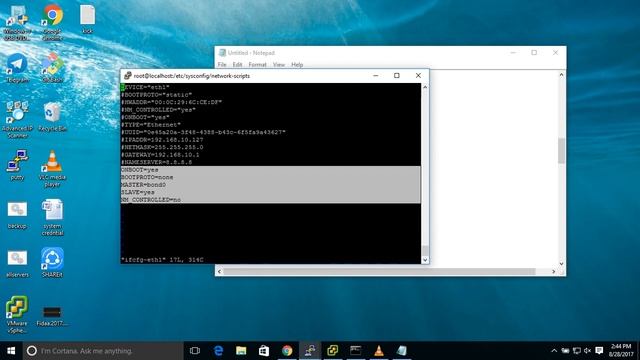The height and width of the screenshot is (360, 640).
Task: Switch to PuTTY in the taskbar
Action: click(310, 351)
